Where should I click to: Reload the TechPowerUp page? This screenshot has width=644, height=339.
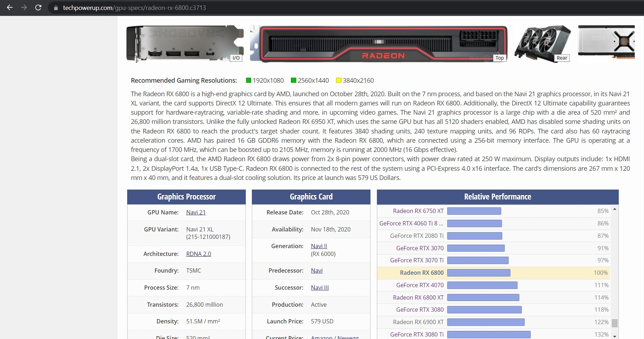tap(38, 7)
